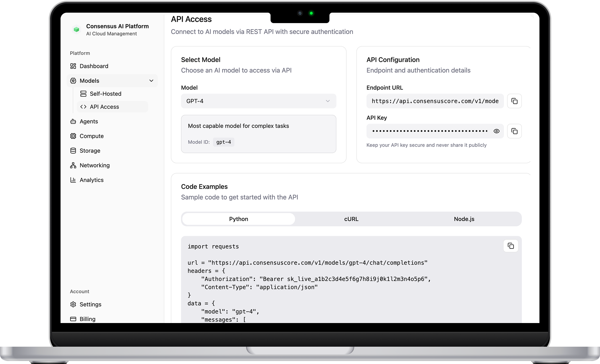The image size is (600, 364).
Task: Select the Python code tab
Action: pos(238,219)
